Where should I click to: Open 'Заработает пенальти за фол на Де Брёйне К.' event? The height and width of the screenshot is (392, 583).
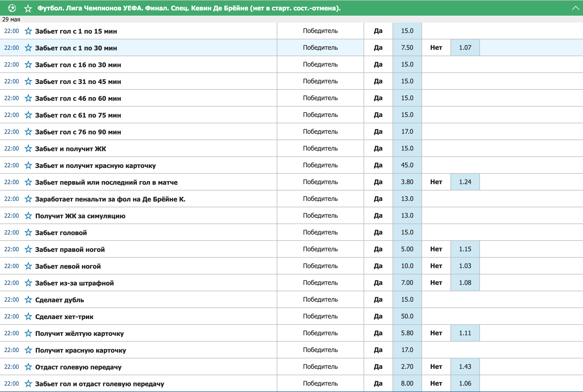click(x=110, y=199)
